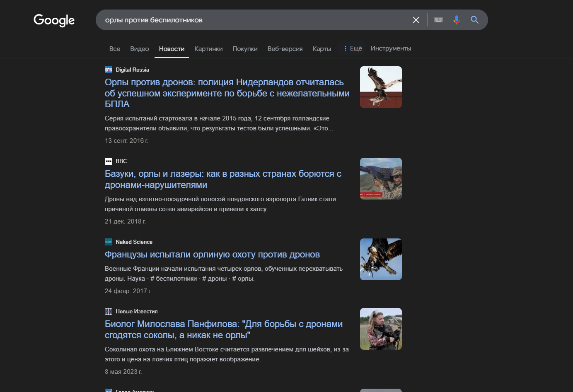573x392 pixels.
Task: Click the woman with falcon thumbnail
Action: 381,329
